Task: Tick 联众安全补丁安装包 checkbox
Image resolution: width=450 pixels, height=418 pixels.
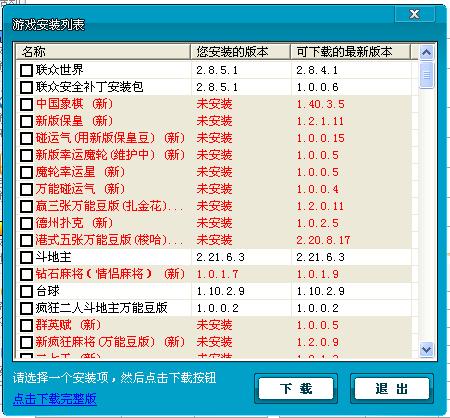Action: click(26, 87)
